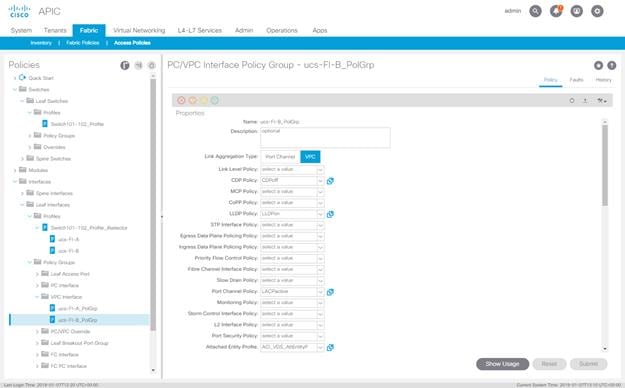625x388 pixels.
Task: Click the admin username link
Action: [513, 11]
